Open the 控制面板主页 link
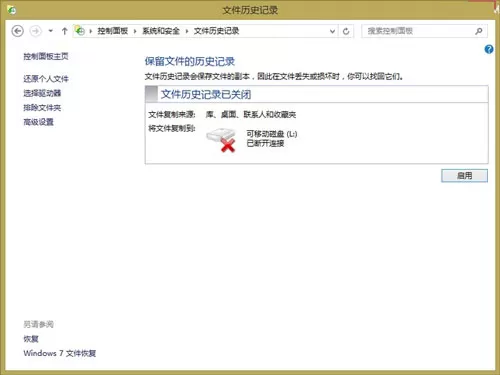This screenshot has width=500, height=375. (46, 56)
